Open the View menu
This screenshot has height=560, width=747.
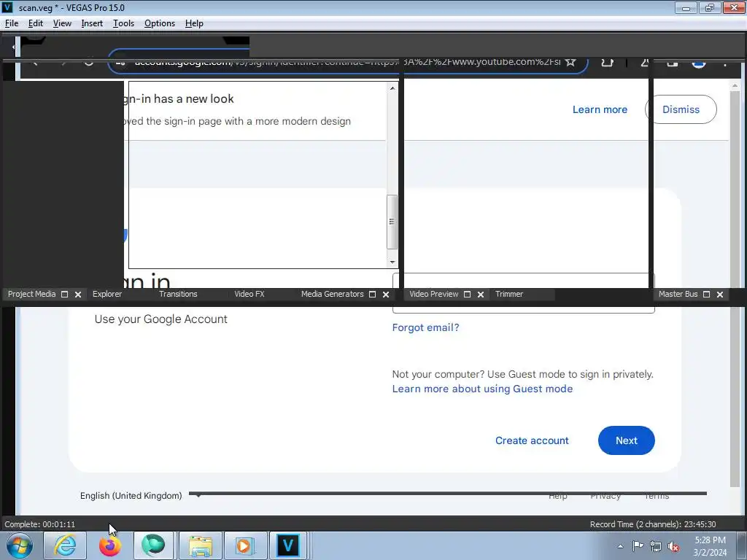pyautogui.click(x=62, y=23)
